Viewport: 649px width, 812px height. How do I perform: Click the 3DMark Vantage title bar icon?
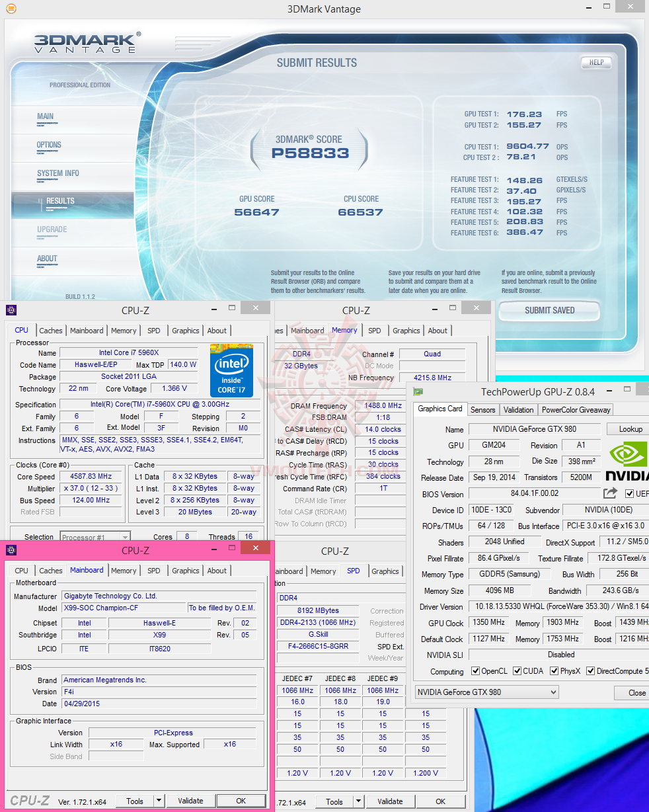point(11,9)
